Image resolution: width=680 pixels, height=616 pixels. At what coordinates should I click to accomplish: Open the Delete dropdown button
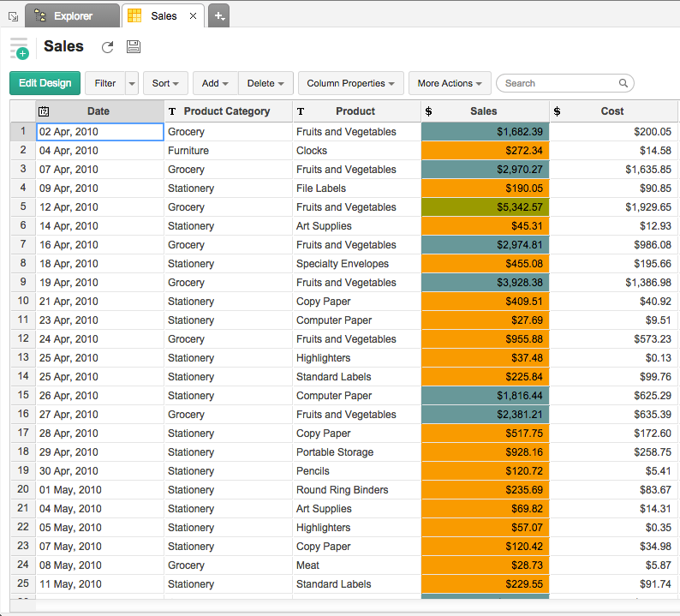point(265,83)
